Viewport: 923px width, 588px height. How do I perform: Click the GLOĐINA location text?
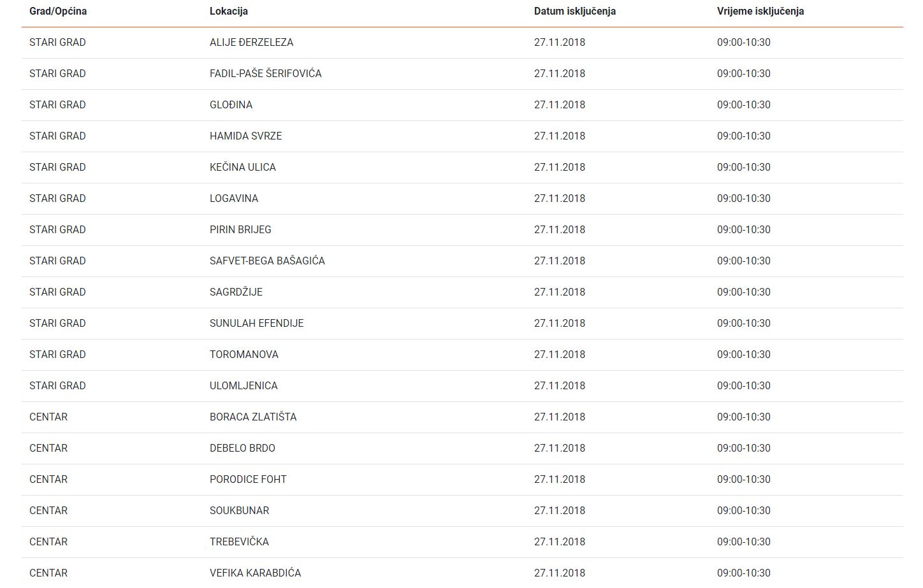tap(231, 105)
